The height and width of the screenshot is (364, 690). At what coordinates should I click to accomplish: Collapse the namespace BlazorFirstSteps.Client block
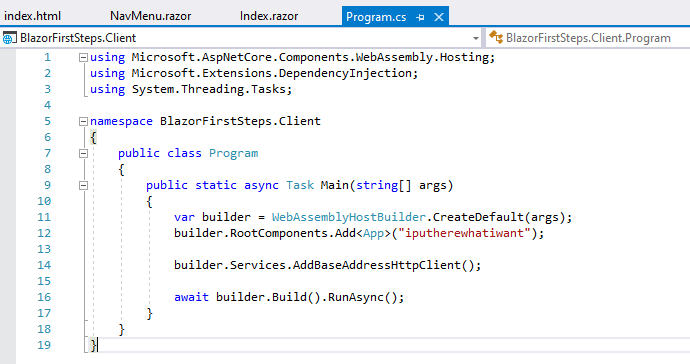pos(83,121)
